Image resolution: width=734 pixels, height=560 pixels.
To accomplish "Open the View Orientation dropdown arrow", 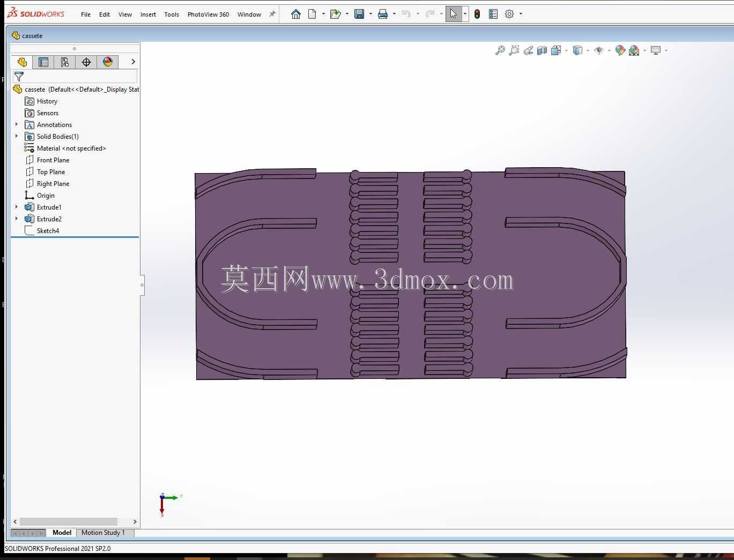I will tap(566, 50).
